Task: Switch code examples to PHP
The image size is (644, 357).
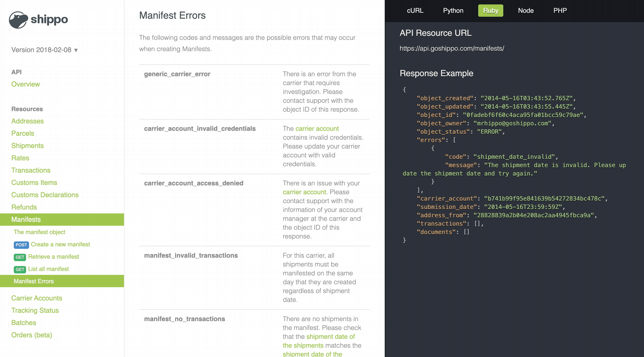Action: (x=560, y=11)
